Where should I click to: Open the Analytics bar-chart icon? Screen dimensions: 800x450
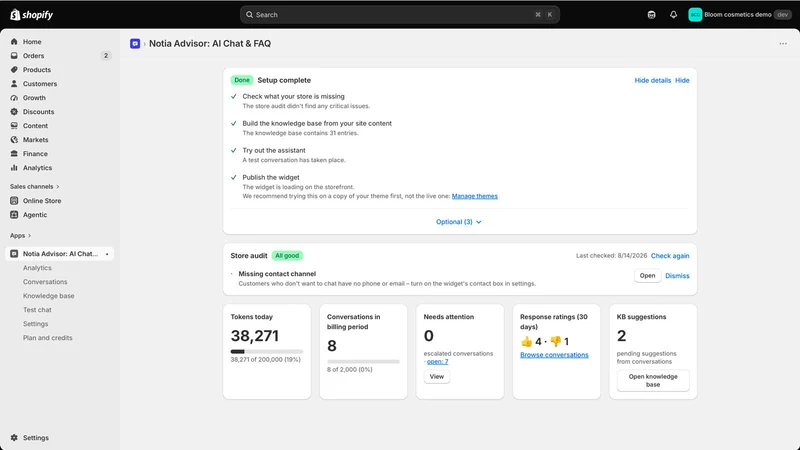pyautogui.click(x=14, y=168)
